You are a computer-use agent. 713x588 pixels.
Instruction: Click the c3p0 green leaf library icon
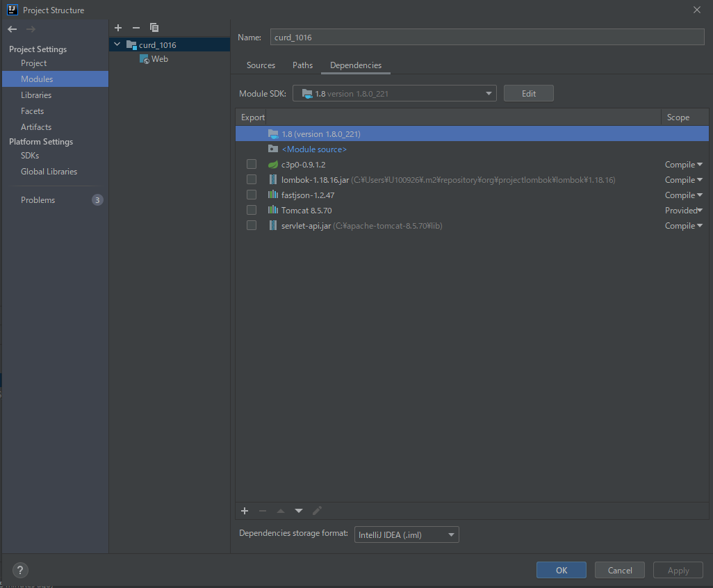(273, 165)
